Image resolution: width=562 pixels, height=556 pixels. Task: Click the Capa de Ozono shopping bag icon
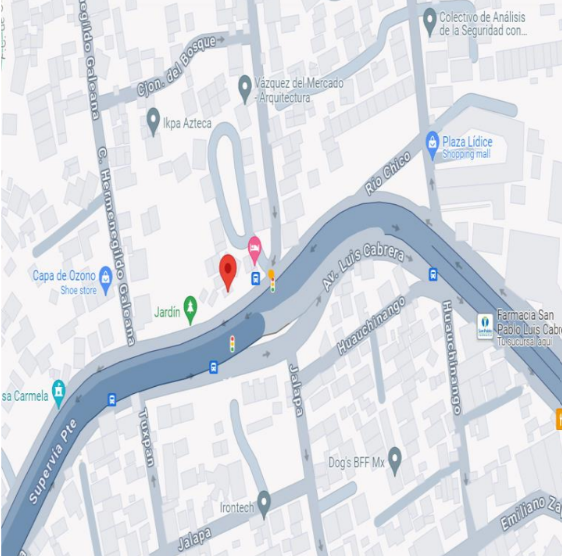(106, 280)
